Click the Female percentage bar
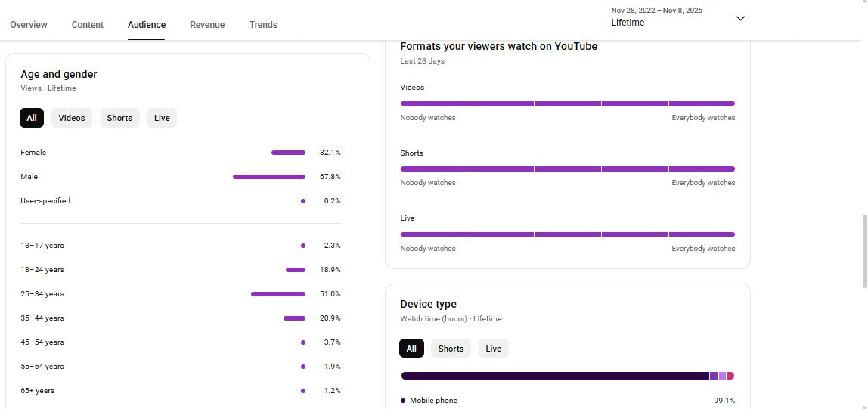 [288, 153]
